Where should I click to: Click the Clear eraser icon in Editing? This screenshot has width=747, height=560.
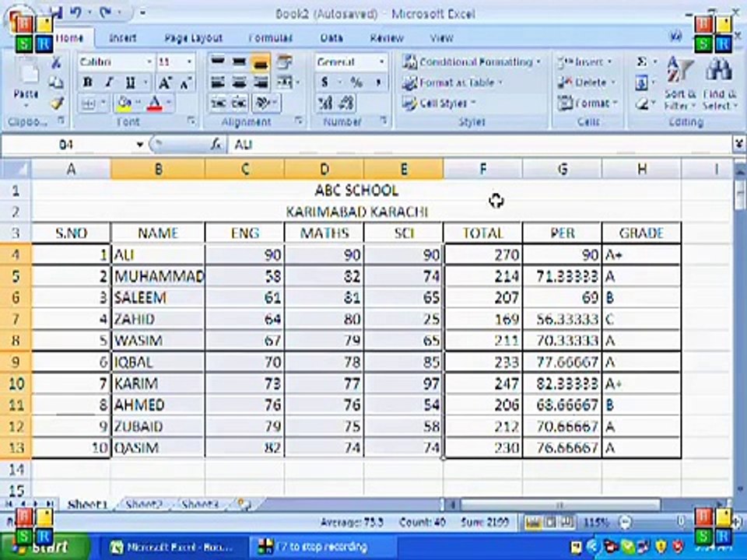point(642,103)
